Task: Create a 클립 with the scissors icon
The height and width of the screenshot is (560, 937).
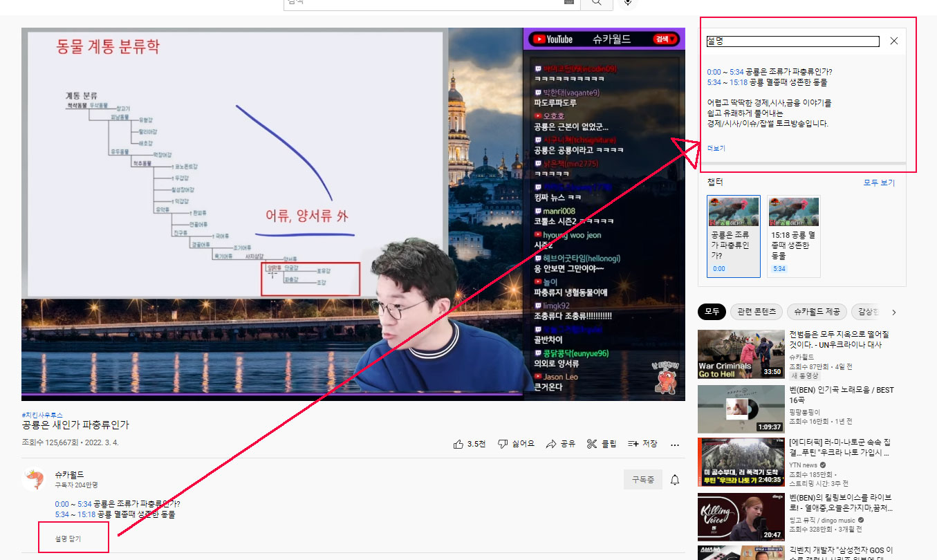Action: (x=601, y=444)
